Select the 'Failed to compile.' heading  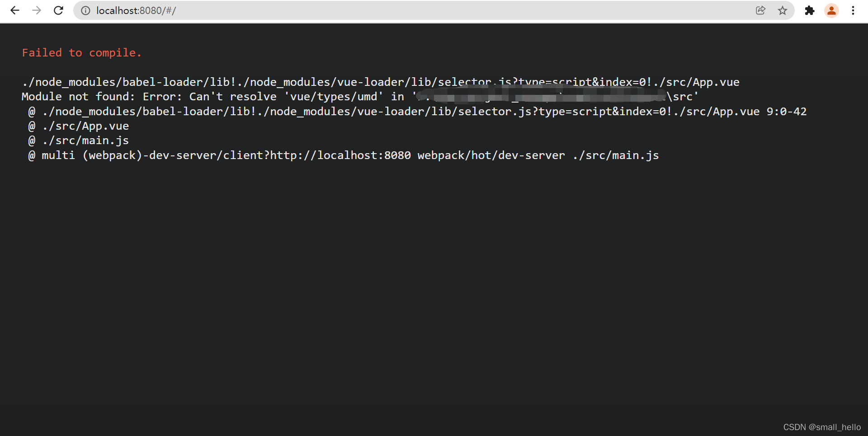point(81,53)
